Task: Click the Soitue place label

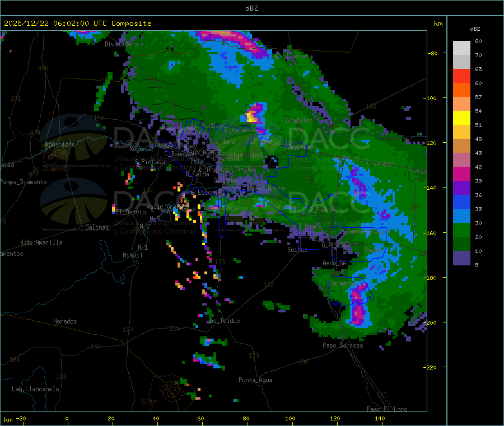Action: tap(297, 250)
